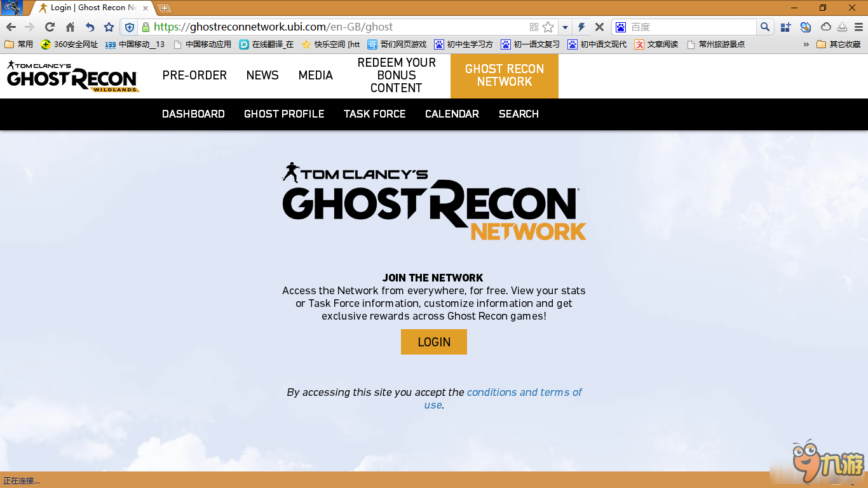The width and height of the screenshot is (868, 488).
Task: Open the 360安全网址 bookmark
Action: tap(69, 44)
